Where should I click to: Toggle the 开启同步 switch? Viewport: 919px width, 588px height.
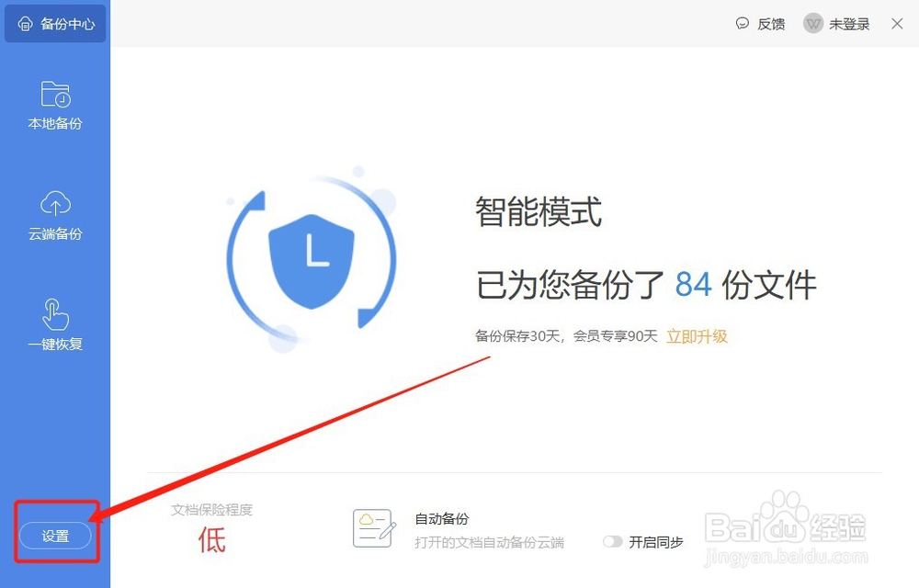(x=612, y=542)
